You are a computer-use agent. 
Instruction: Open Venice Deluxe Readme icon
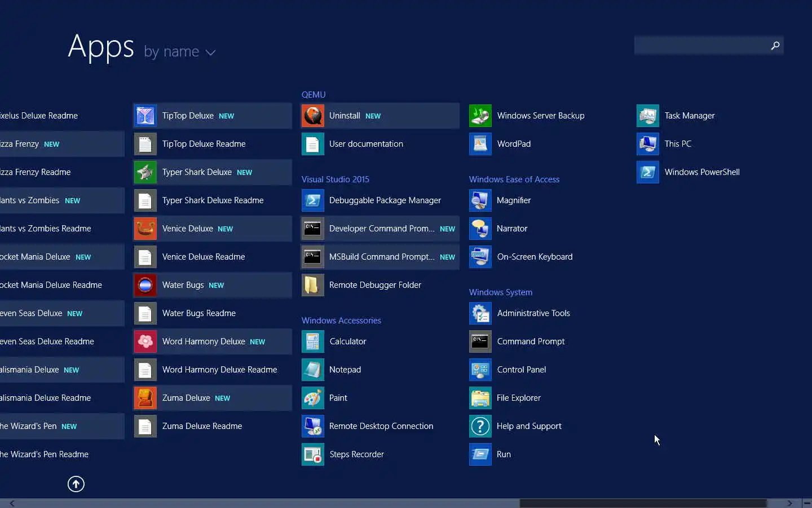145,257
